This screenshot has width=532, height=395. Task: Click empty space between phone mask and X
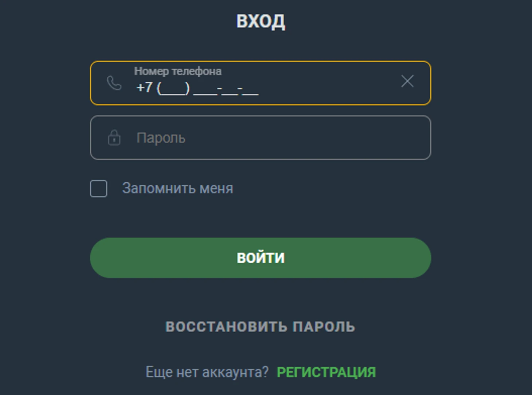328,88
